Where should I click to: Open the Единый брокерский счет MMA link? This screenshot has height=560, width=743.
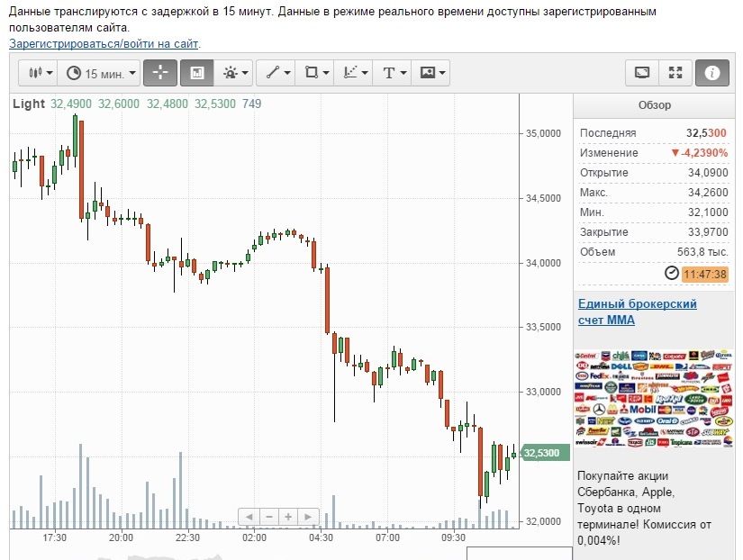pyautogui.click(x=637, y=312)
